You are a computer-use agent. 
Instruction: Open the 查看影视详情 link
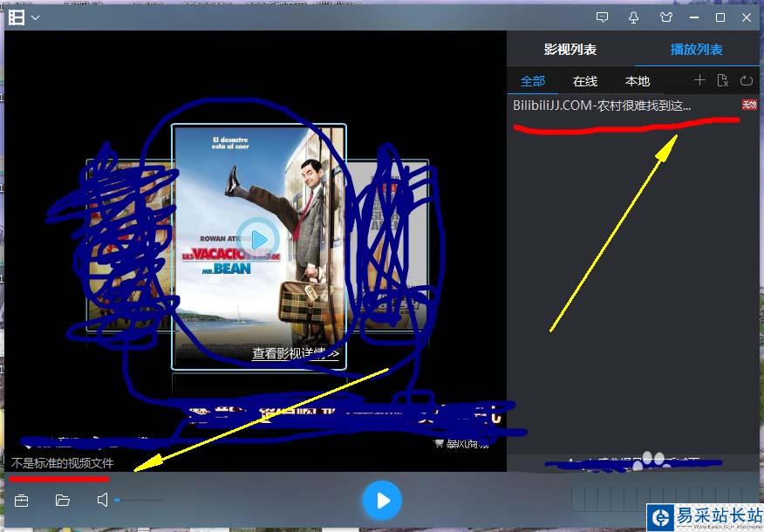296,353
